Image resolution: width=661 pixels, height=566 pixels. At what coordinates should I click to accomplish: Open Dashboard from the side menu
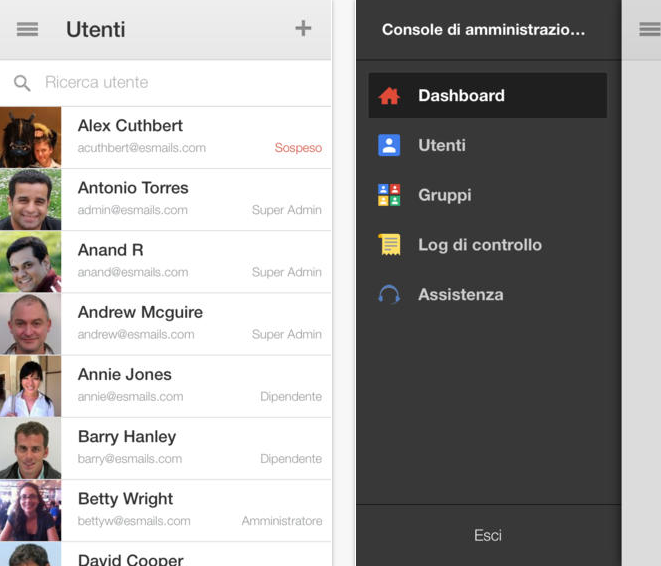click(x=488, y=96)
